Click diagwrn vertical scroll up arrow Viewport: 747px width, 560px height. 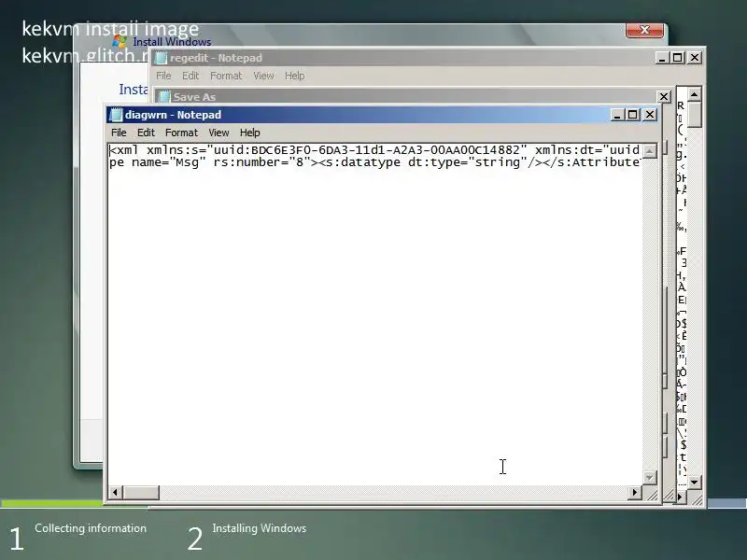click(649, 151)
